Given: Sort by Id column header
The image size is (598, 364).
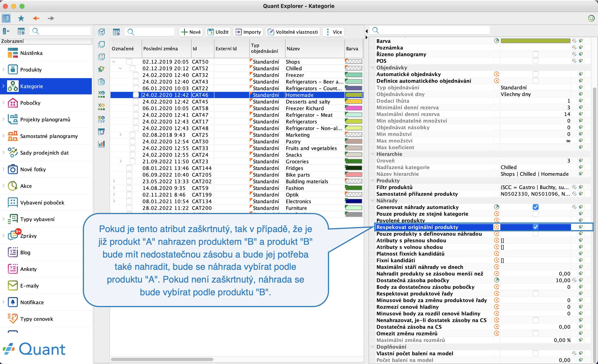Looking at the screenshot, I should coord(203,48).
